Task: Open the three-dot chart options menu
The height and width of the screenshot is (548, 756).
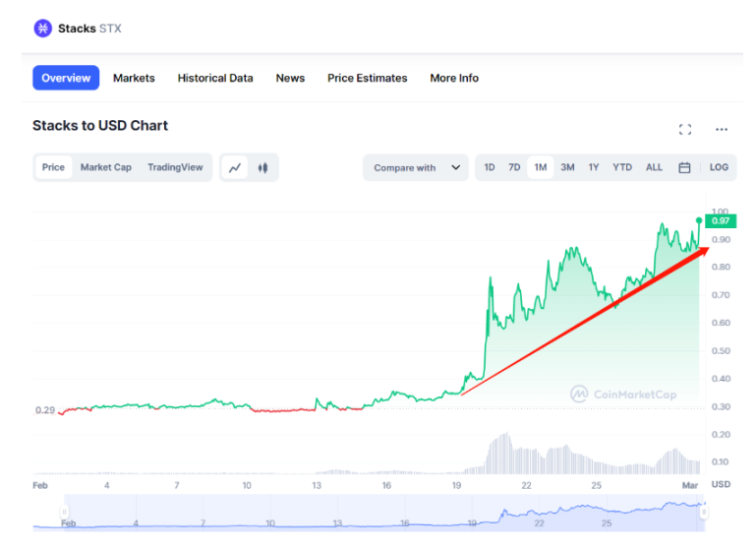Action: [722, 129]
